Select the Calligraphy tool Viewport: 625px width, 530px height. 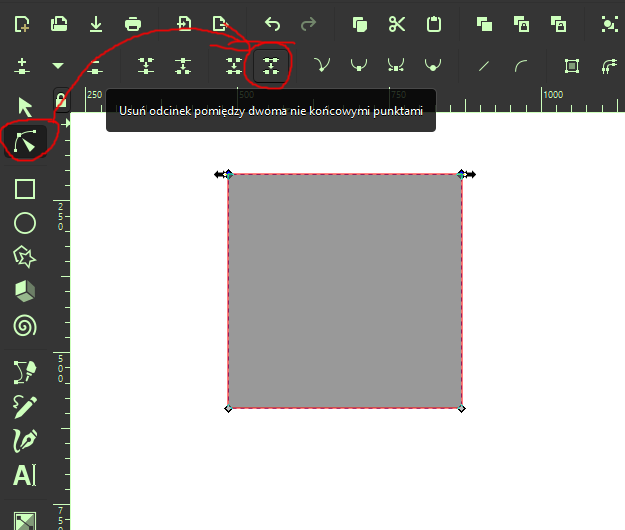point(25,441)
